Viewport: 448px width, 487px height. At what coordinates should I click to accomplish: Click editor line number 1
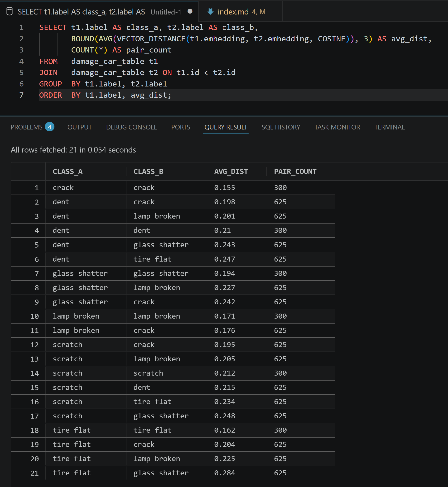[22, 28]
